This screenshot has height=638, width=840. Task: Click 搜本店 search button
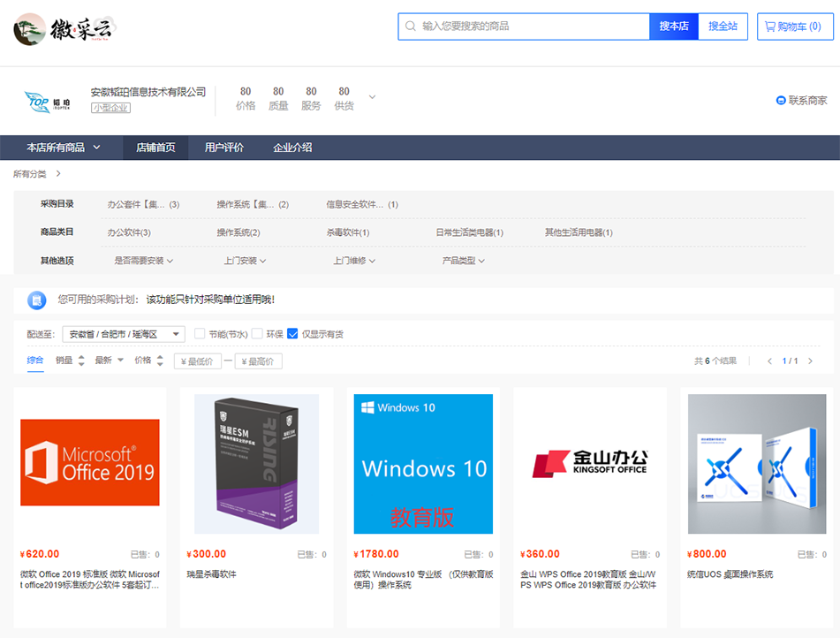(674, 27)
